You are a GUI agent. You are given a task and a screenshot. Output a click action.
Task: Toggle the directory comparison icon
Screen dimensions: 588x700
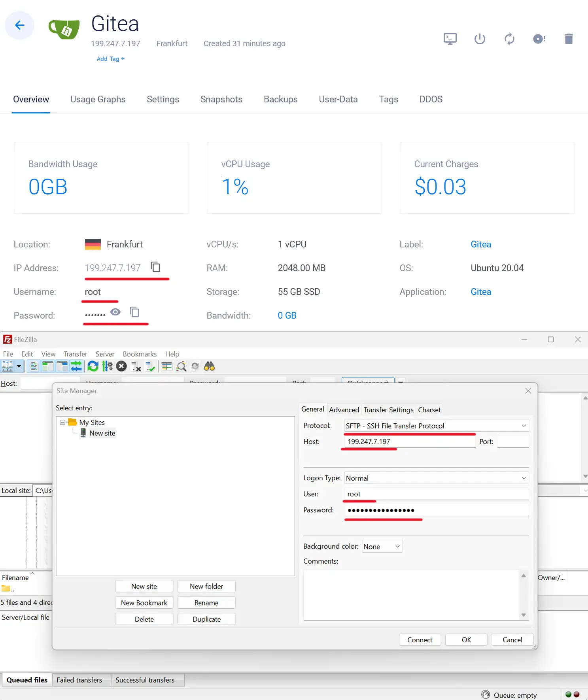pyautogui.click(x=181, y=366)
